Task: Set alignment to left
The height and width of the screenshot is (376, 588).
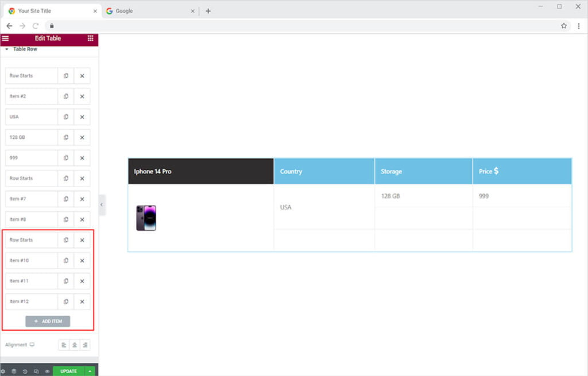Action: 64,345
